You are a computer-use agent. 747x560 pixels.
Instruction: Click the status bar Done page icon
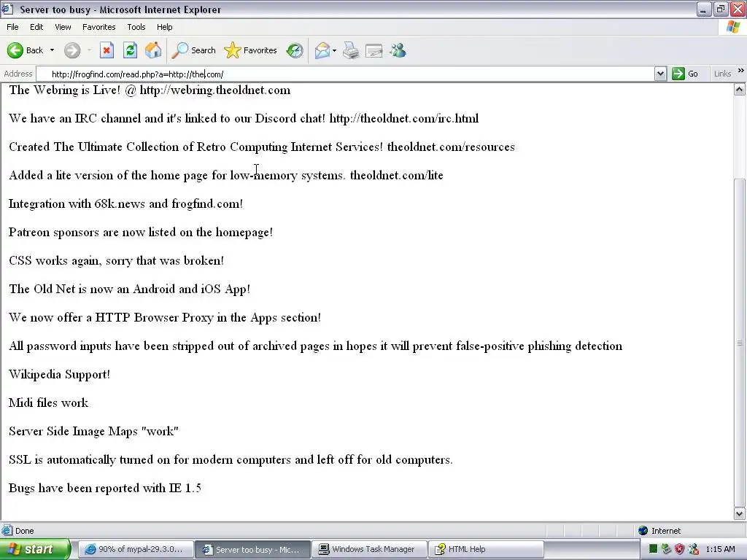tap(7, 531)
